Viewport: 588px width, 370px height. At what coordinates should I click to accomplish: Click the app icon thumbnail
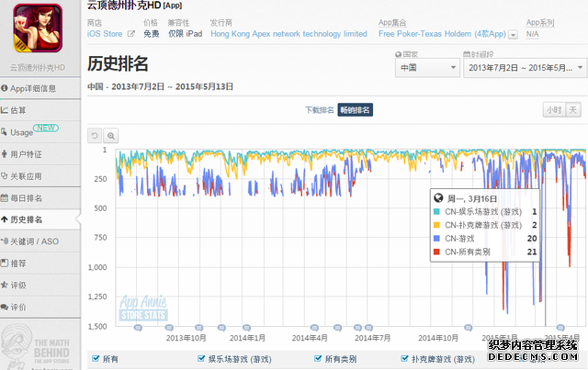(x=38, y=28)
